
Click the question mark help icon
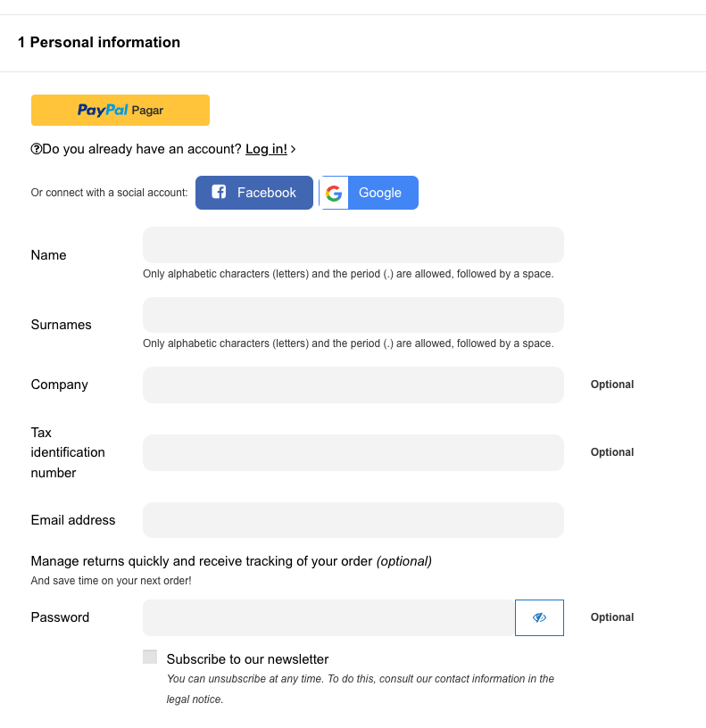37,149
